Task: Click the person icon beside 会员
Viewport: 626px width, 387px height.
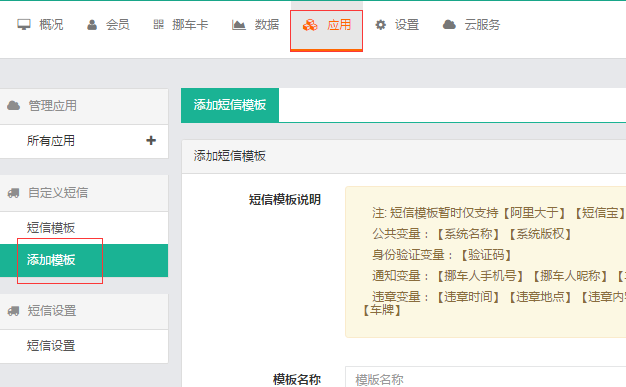Action: [92, 25]
